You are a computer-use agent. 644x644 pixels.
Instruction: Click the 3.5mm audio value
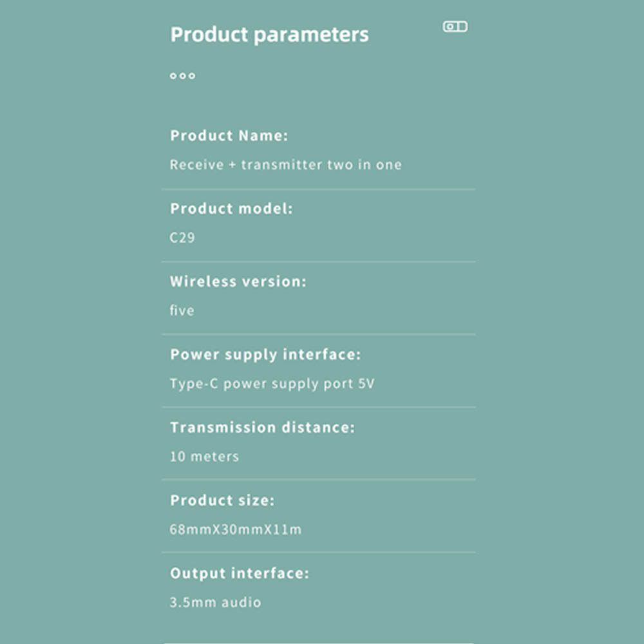pyautogui.click(x=215, y=603)
